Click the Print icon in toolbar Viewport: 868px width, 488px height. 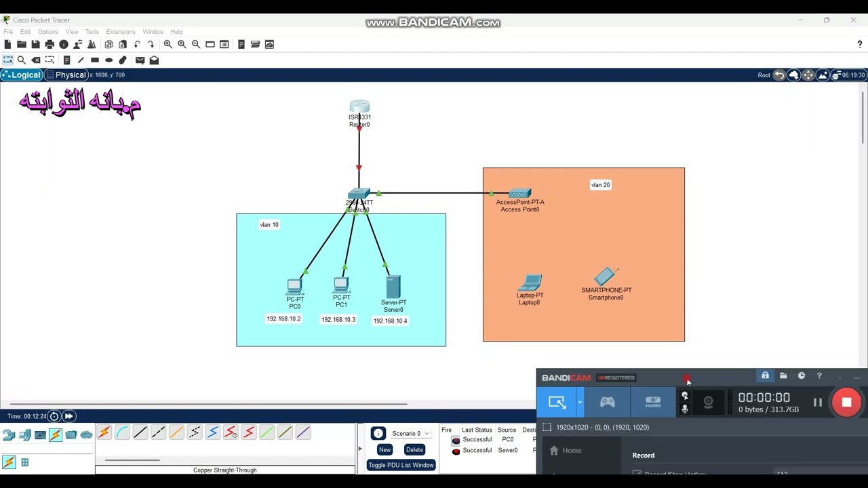click(x=50, y=44)
